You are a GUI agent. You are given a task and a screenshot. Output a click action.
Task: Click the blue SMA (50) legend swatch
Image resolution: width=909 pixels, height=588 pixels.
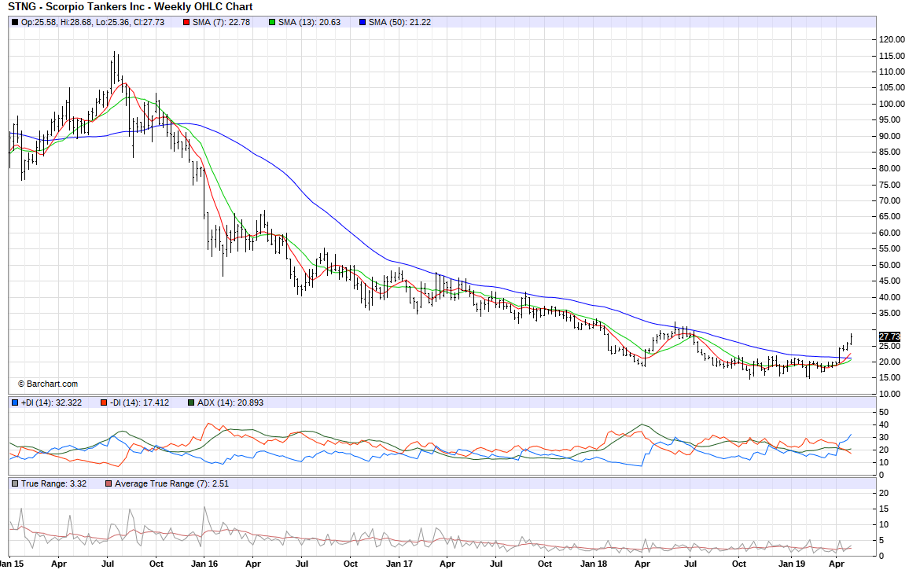point(362,22)
